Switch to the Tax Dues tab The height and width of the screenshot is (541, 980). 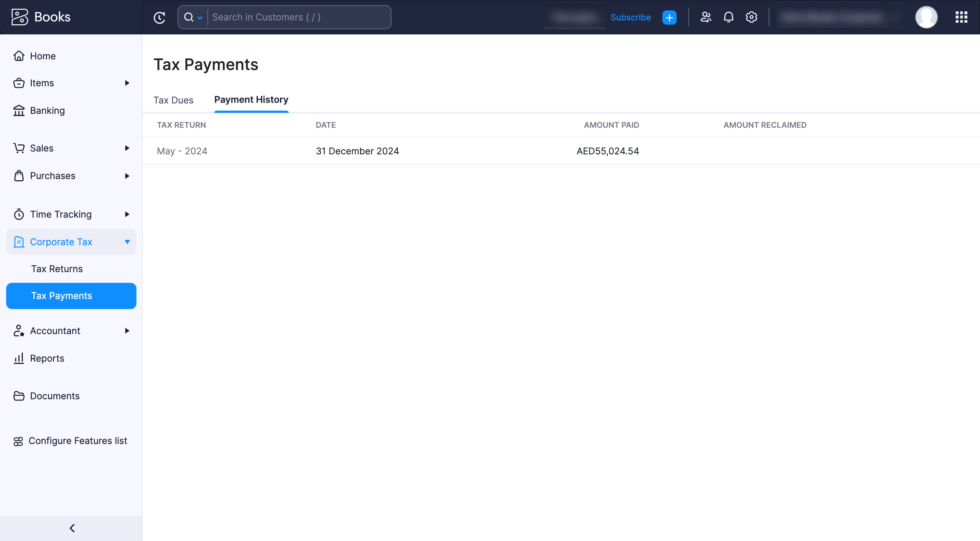pyautogui.click(x=173, y=99)
